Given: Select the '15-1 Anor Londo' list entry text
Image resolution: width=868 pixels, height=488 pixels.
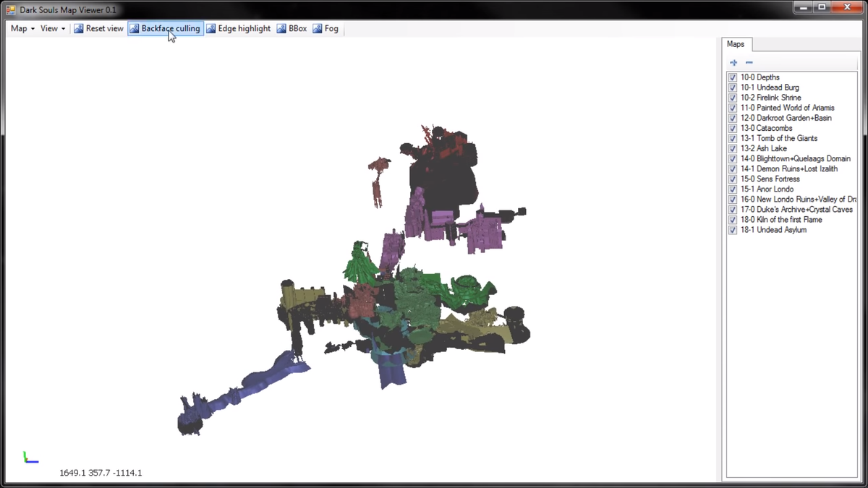Looking at the screenshot, I should point(767,189).
